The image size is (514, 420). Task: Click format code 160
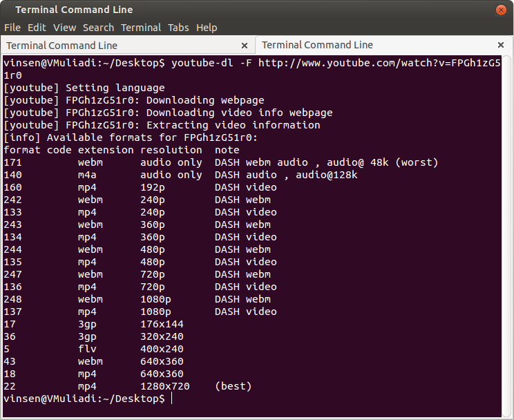click(x=12, y=187)
